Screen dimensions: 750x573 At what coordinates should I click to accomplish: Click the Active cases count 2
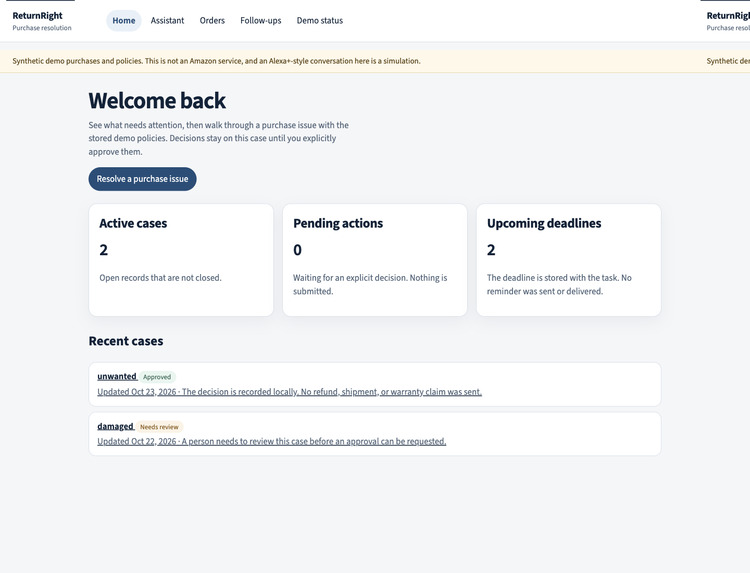(104, 250)
